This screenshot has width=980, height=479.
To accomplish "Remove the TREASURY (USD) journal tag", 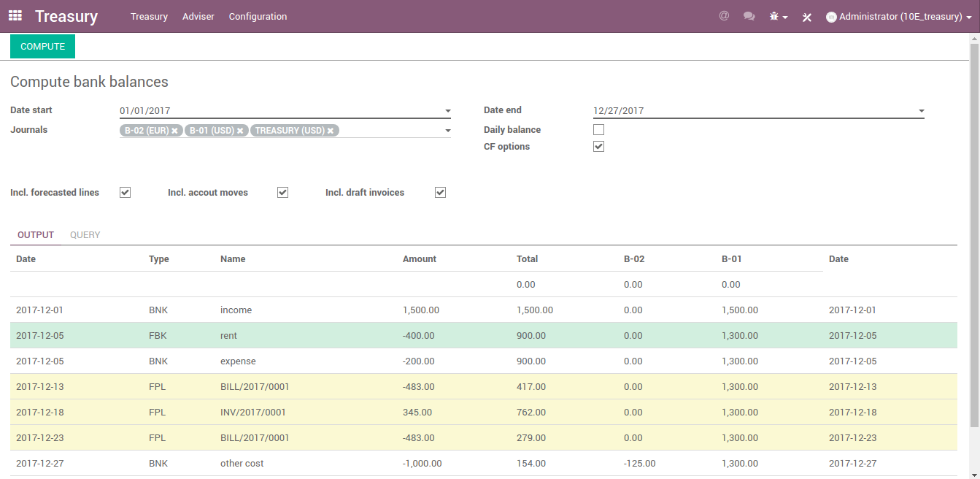I will [331, 131].
